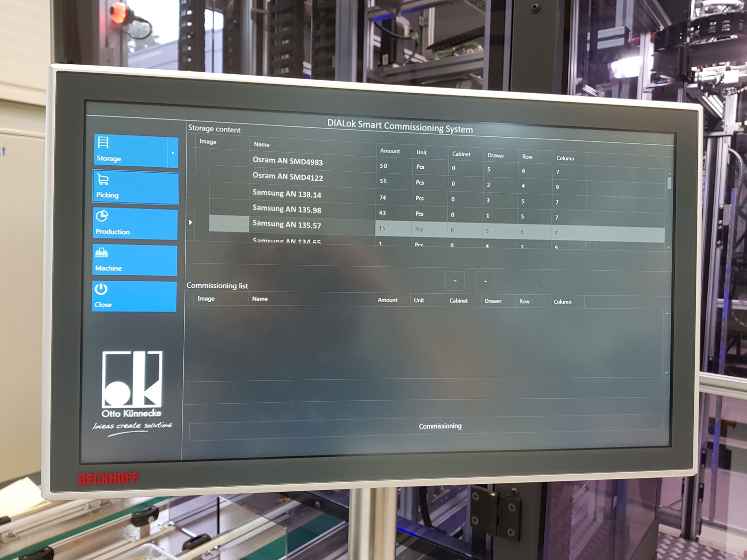Click the Image column header in Storage content
Image resolution: width=747 pixels, height=560 pixels.
[208, 141]
